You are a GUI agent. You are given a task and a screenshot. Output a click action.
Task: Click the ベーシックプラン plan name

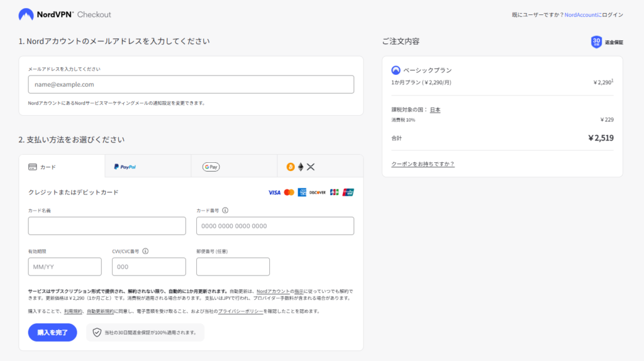tap(428, 70)
